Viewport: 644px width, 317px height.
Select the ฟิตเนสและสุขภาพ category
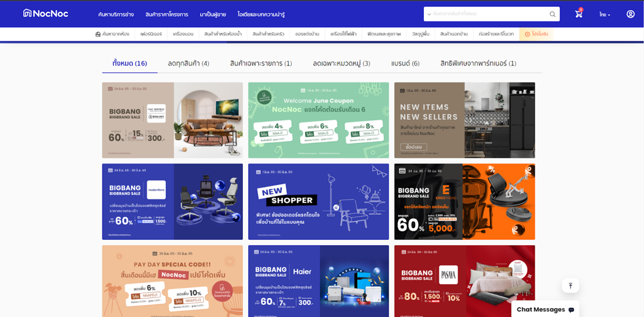(384, 34)
